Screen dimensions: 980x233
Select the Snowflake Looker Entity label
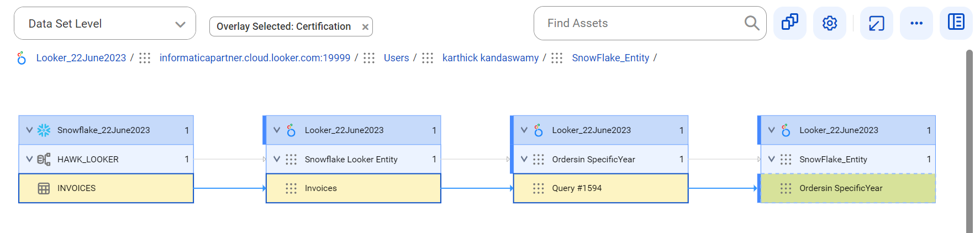point(351,159)
